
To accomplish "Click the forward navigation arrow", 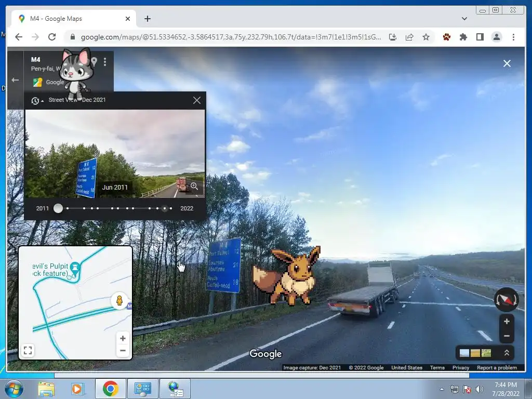I will point(35,37).
